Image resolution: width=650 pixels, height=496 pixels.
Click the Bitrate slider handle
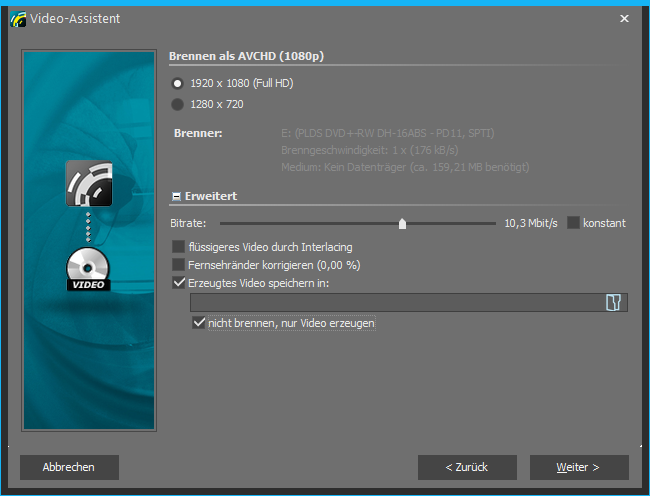point(402,224)
